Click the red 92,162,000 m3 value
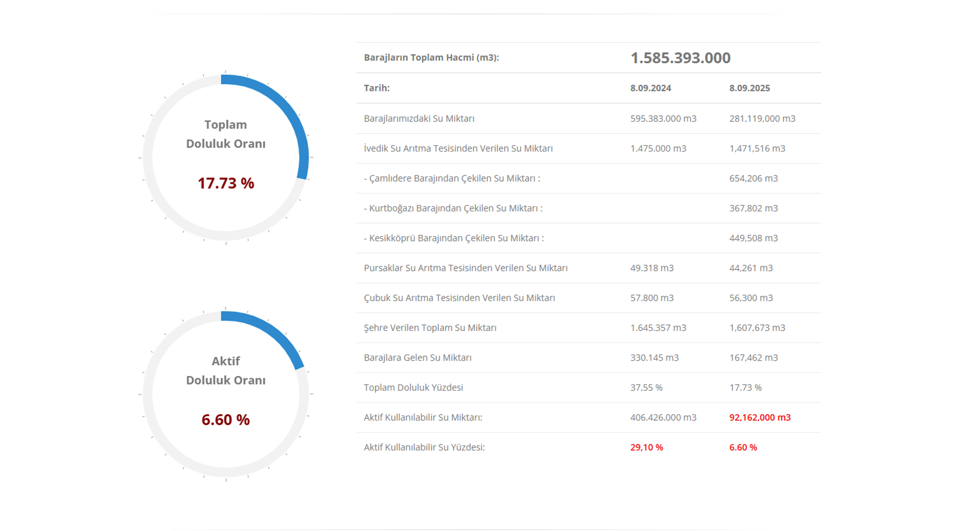The image size is (980, 531). (x=759, y=418)
